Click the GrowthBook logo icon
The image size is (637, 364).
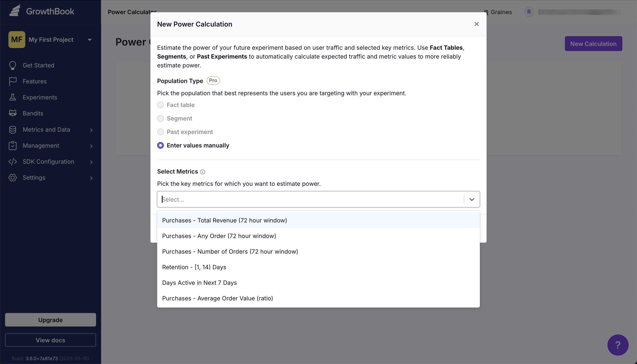pos(15,11)
